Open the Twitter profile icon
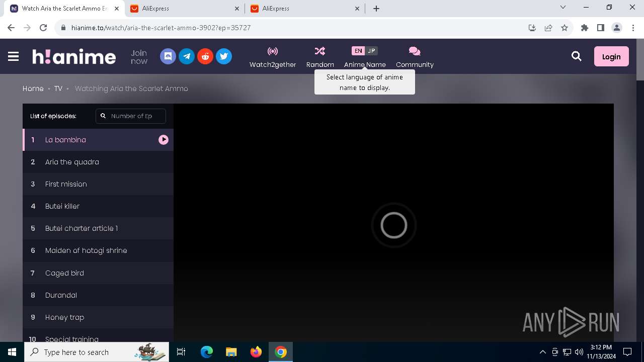The width and height of the screenshot is (644, 362). click(x=224, y=56)
